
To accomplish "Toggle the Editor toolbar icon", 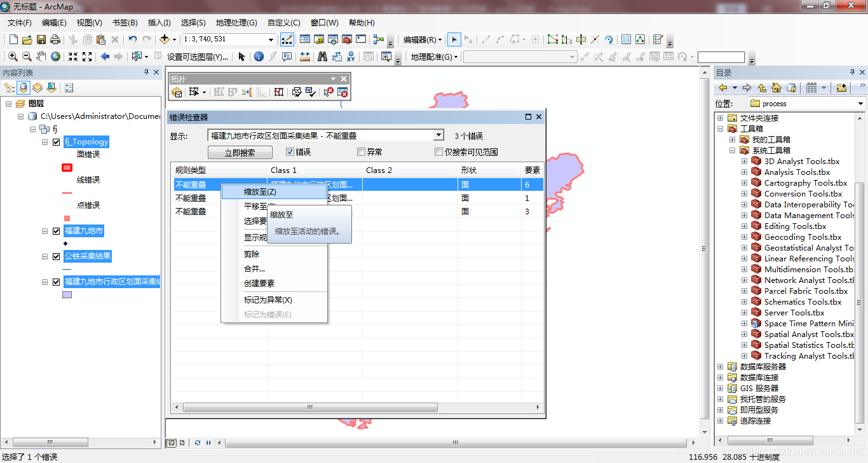I will click(x=287, y=39).
